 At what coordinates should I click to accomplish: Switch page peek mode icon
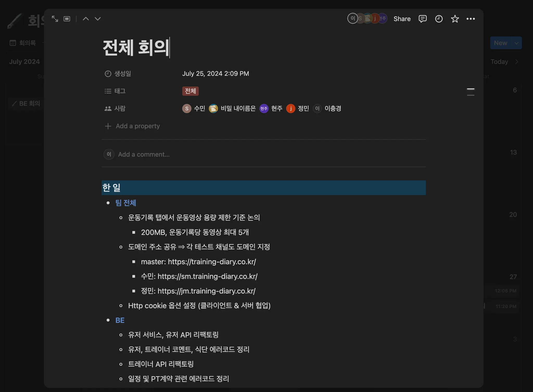pos(67,19)
